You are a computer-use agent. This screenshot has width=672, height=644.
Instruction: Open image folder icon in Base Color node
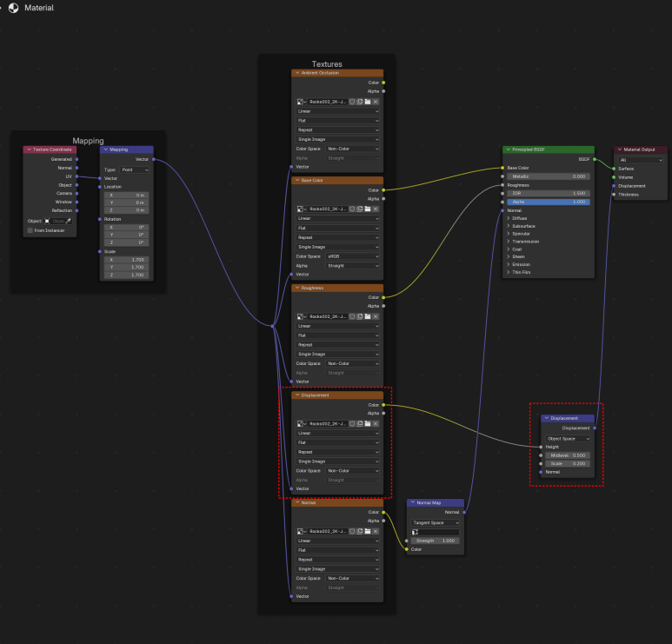[x=367, y=209]
